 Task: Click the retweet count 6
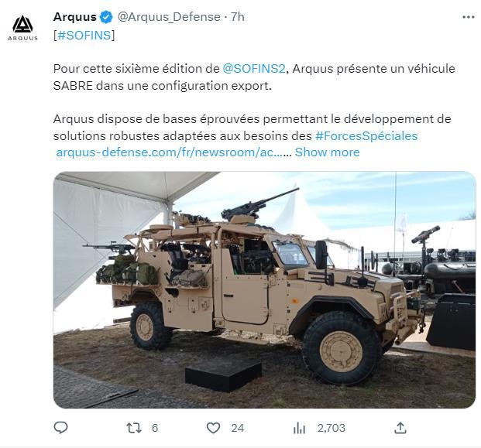coord(155,428)
